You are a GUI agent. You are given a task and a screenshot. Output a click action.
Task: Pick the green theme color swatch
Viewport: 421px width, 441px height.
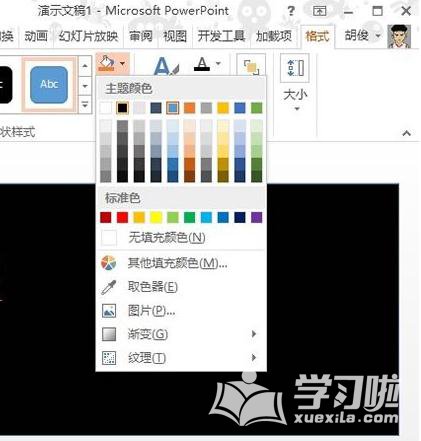256,108
